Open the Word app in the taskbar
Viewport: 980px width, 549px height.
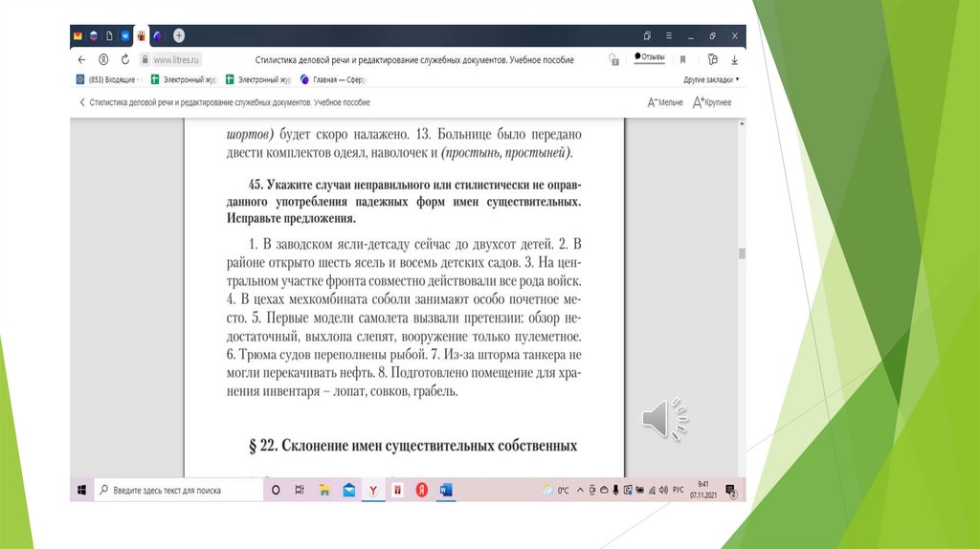tap(445, 490)
